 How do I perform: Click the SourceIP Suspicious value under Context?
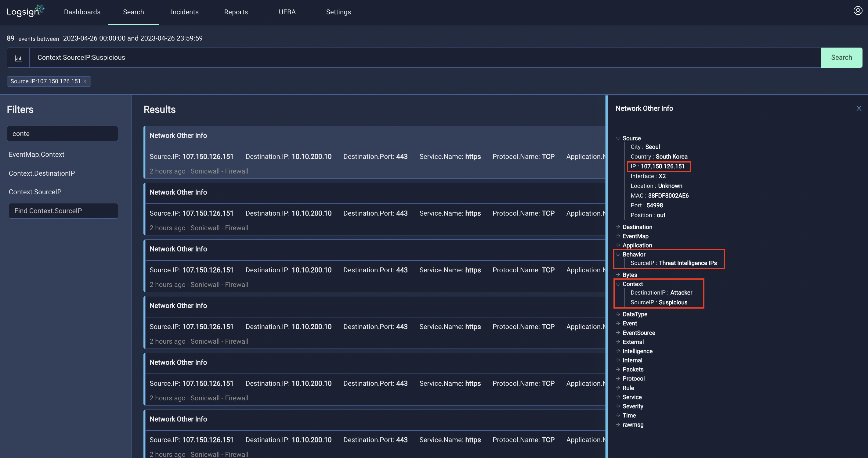pos(673,302)
